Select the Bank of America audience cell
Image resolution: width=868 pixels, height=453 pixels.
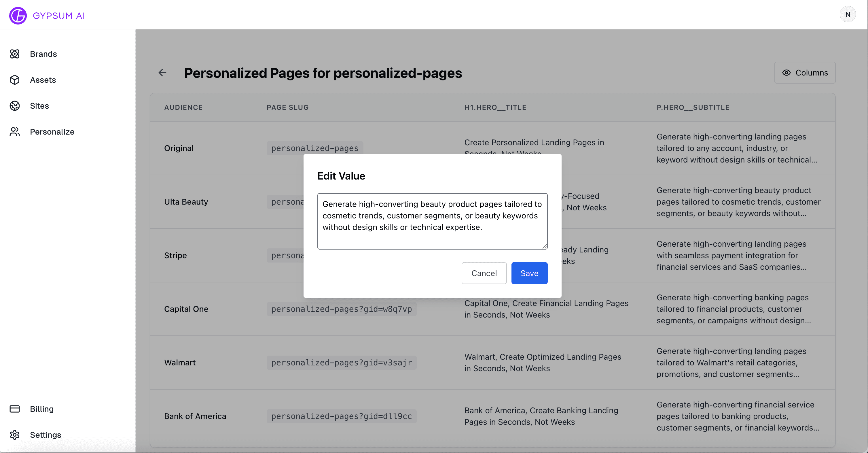click(195, 416)
